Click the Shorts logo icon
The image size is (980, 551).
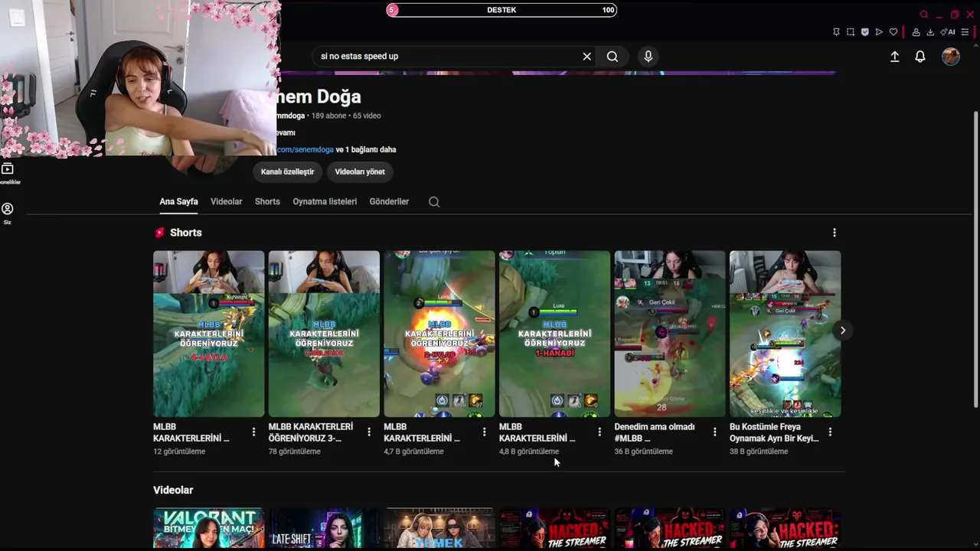[159, 233]
